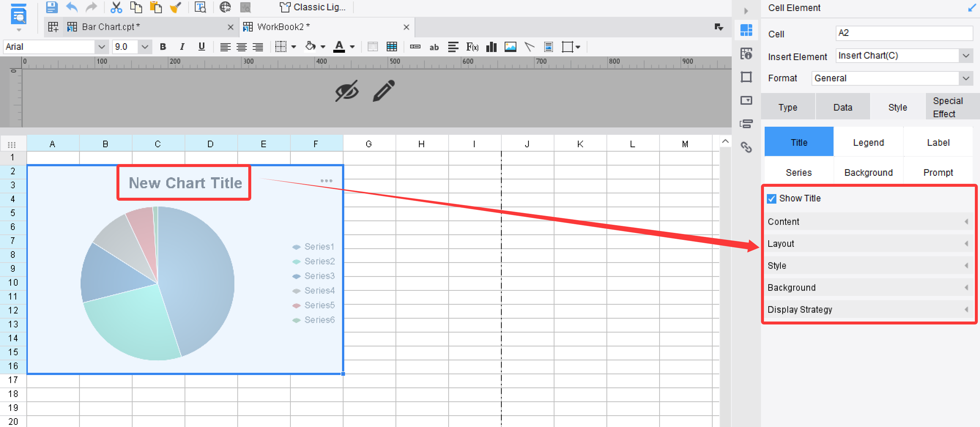This screenshot has width=980, height=427.
Task: Open the Data tab in chart settings
Action: (x=843, y=107)
